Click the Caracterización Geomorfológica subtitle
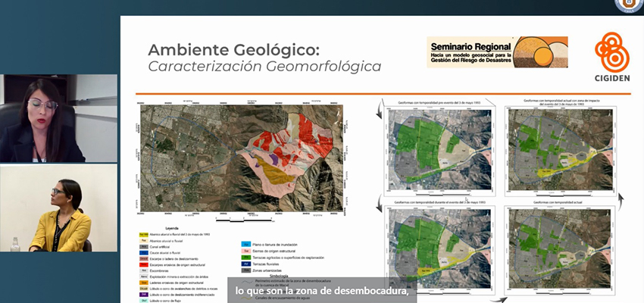644x303 pixels. coord(264,66)
